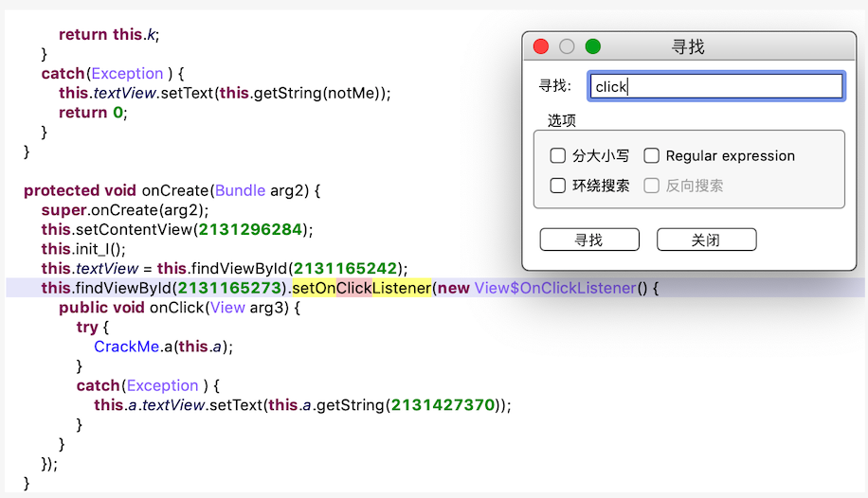Click the number 2131296284 in setContentView
Screen dimensions: 868x498
coord(250,229)
